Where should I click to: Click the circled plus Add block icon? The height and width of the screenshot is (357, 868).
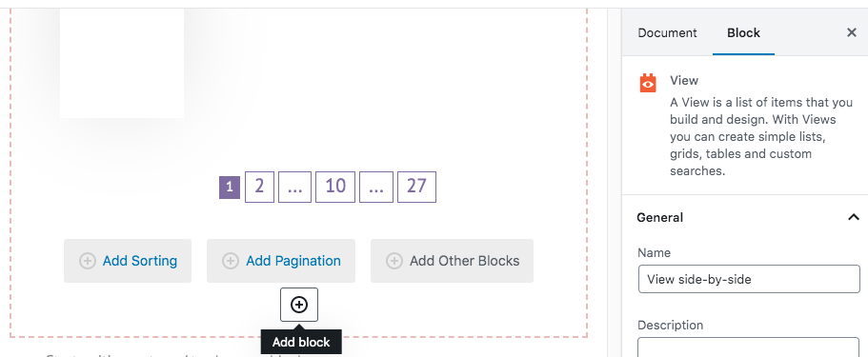(299, 305)
